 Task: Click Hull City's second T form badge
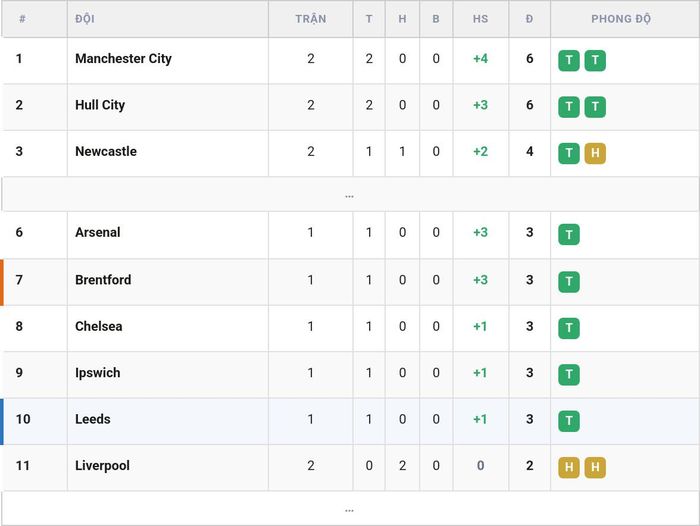pos(595,107)
